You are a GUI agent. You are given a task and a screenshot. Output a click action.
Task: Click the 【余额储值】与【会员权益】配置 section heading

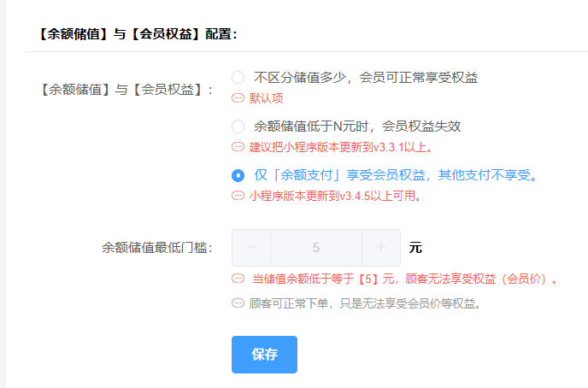tap(138, 34)
